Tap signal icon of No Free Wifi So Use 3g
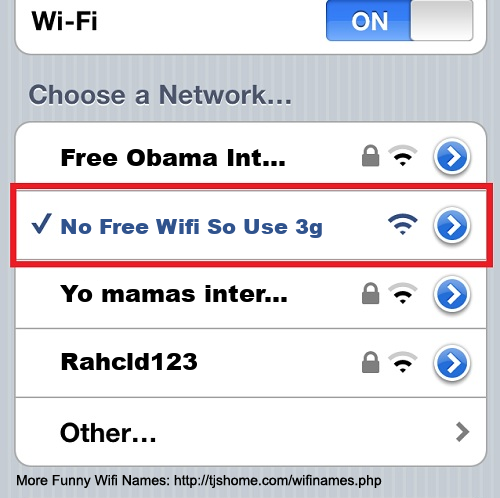Image resolution: width=500 pixels, height=498 pixels. (x=403, y=224)
